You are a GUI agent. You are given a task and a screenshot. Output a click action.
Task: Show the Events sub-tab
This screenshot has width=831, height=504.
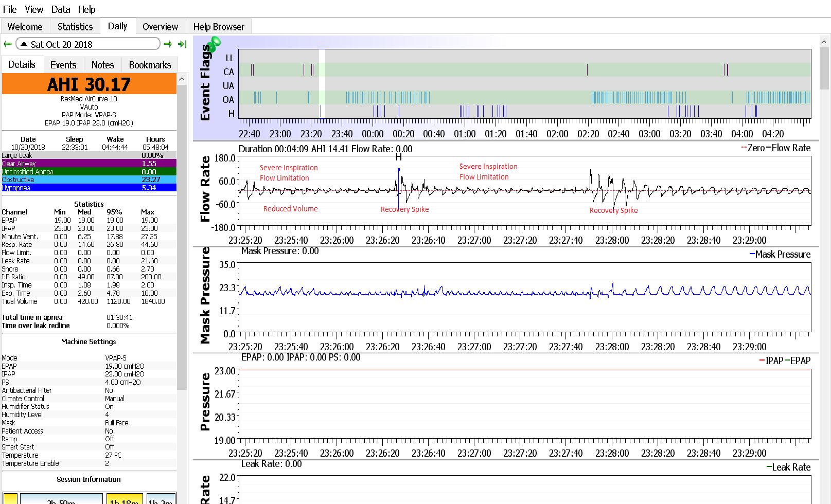tap(63, 65)
